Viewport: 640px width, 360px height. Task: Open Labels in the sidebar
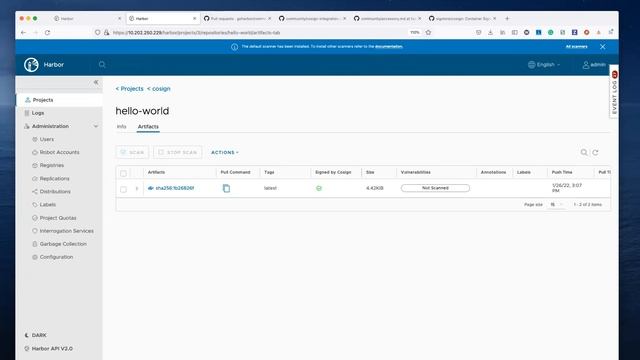pos(47,204)
